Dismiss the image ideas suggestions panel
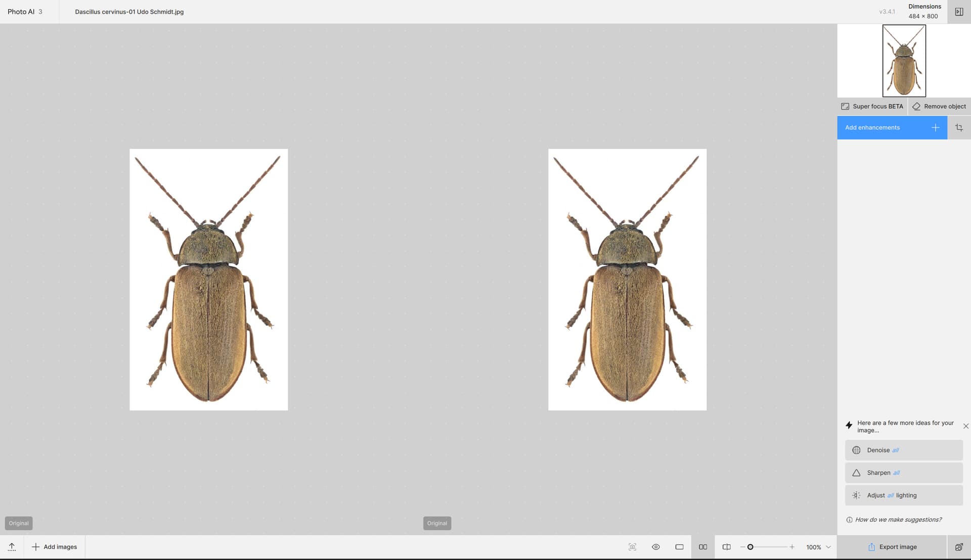Image resolution: width=971 pixels, height=560 pixels. [965, 426]
